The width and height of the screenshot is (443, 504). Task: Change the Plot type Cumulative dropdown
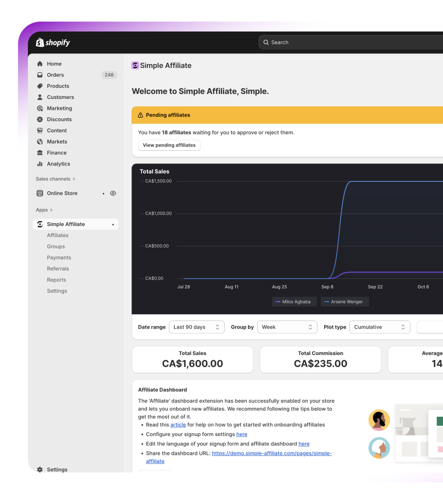pos(380,327)
